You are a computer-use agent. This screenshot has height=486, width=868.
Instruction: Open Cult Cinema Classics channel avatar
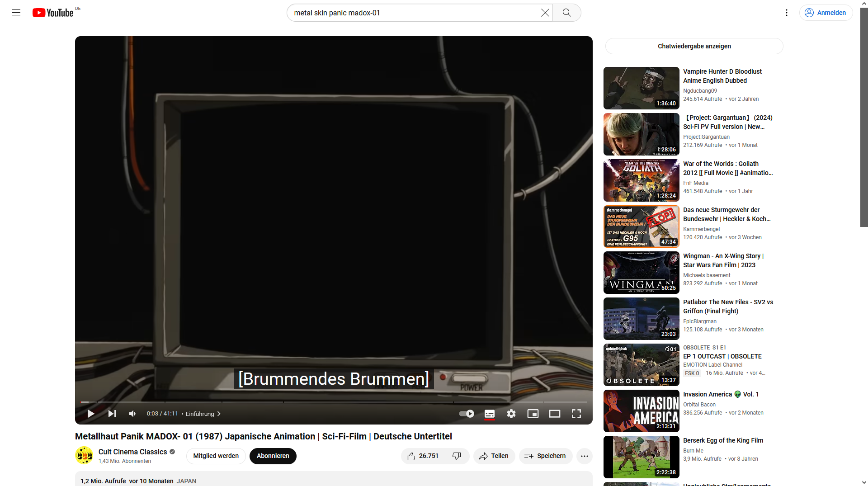tap(84, 456)
